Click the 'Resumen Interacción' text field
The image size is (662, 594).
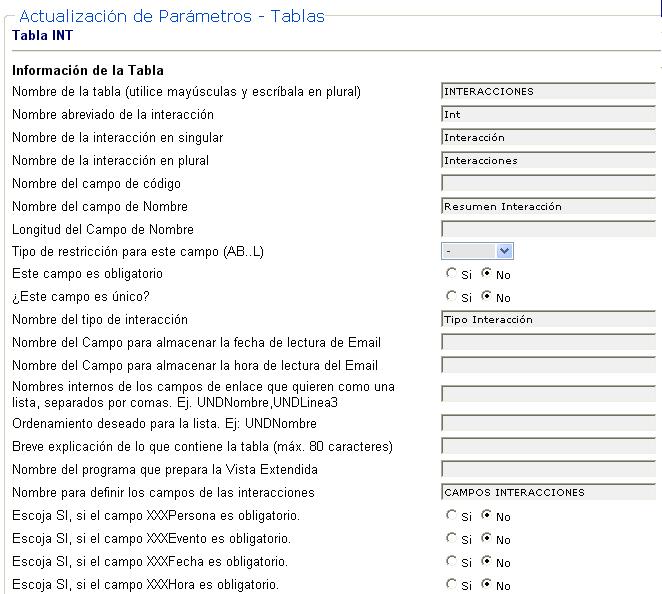(x=548, y=206)
